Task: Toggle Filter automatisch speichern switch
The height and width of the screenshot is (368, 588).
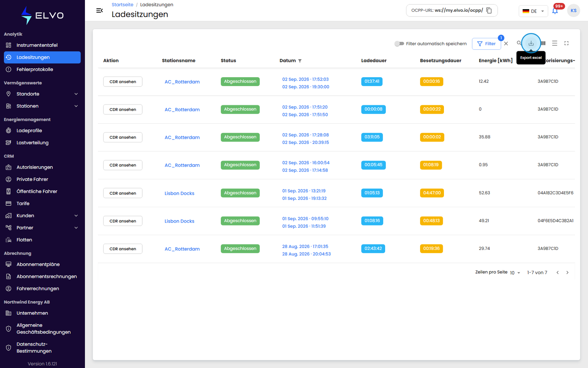Action: click(399, 44)
